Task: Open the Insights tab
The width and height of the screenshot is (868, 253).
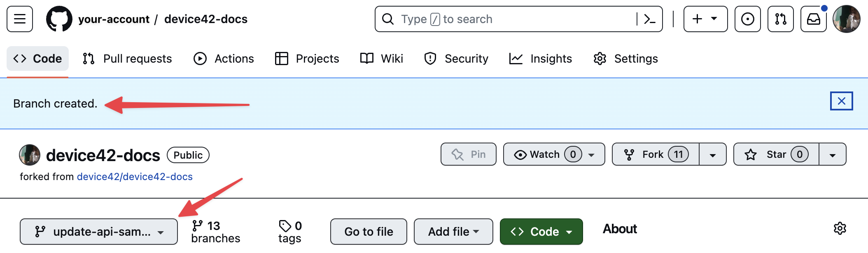Action: pos(541,59)
